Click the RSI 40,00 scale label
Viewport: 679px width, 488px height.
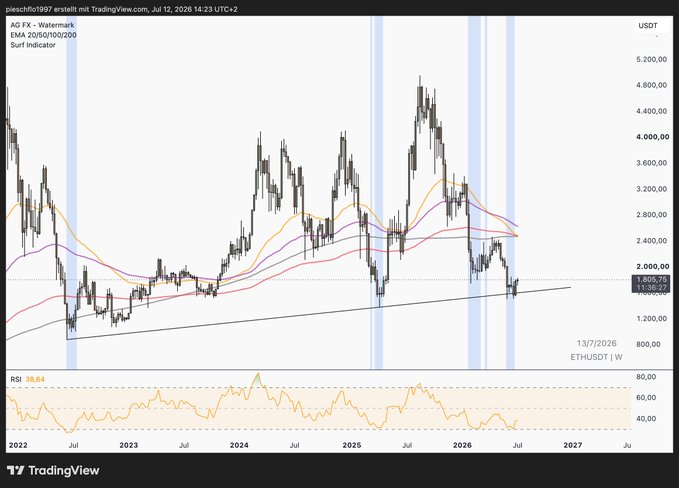646,418
